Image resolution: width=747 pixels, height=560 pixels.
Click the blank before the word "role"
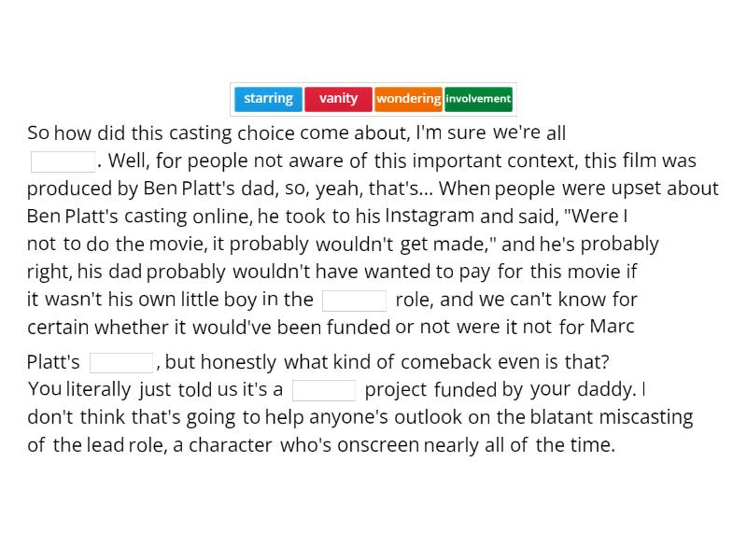354,300
